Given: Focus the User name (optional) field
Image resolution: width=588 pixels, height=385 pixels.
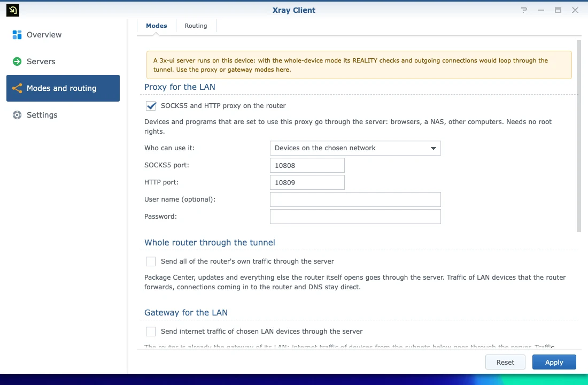Looking at the screenshot, I should pos(355,199).
